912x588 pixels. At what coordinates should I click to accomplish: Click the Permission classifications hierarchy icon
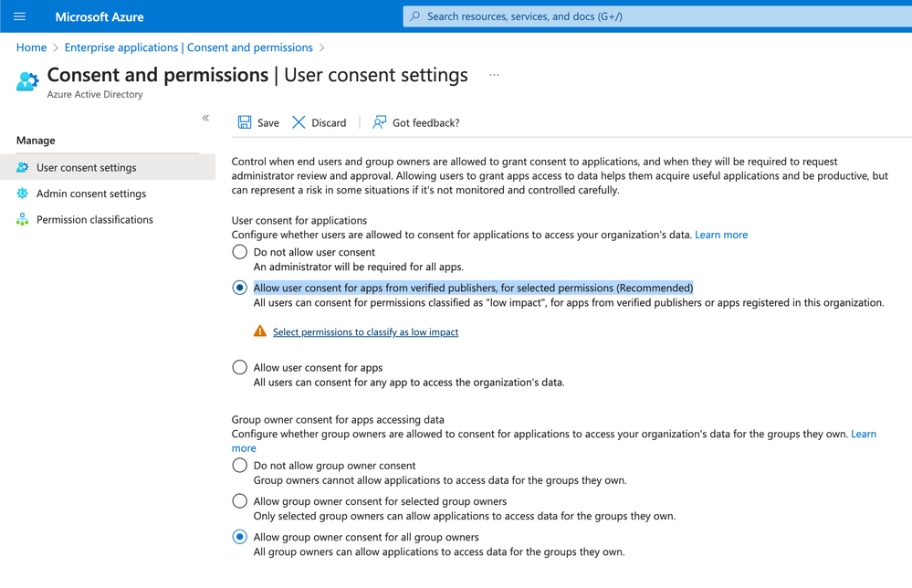click(23, 220)
